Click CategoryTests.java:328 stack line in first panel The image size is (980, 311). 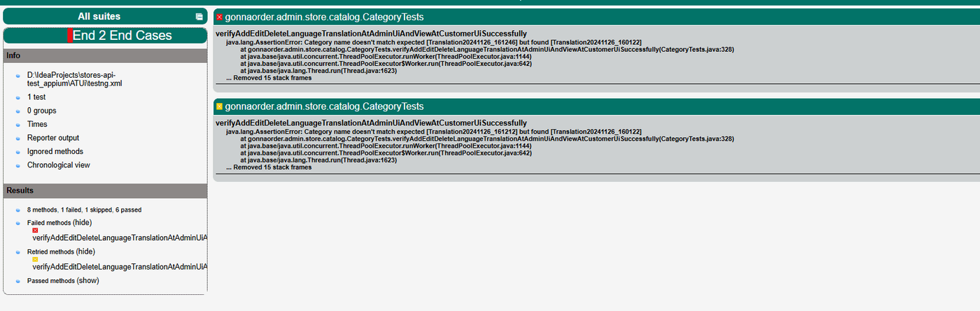(487, 50)
